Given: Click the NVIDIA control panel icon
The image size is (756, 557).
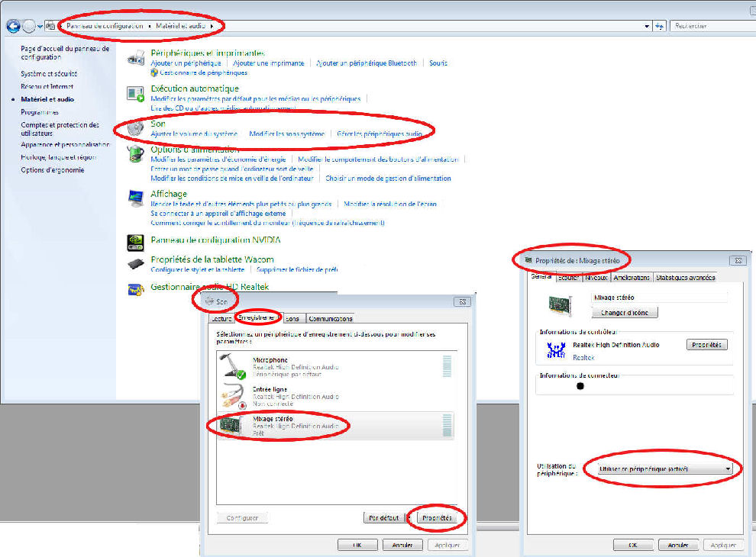Looking at the screenshot, I should [x=135, y=243].
